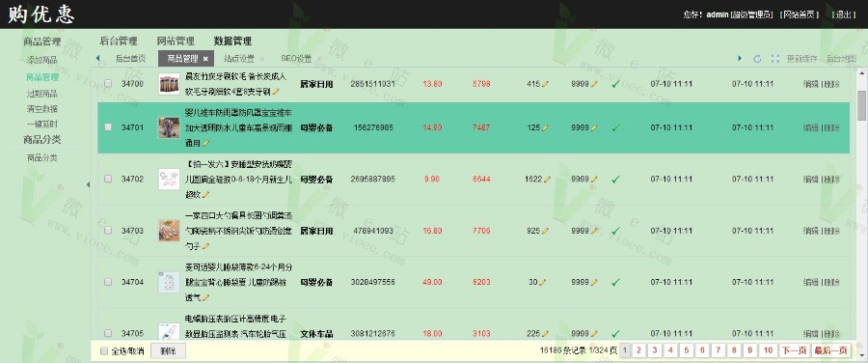Jump to the 最后一页 last page

[830, 350]
